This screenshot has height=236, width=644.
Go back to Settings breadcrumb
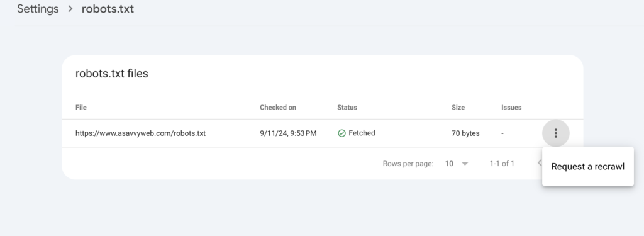(38, 9)
